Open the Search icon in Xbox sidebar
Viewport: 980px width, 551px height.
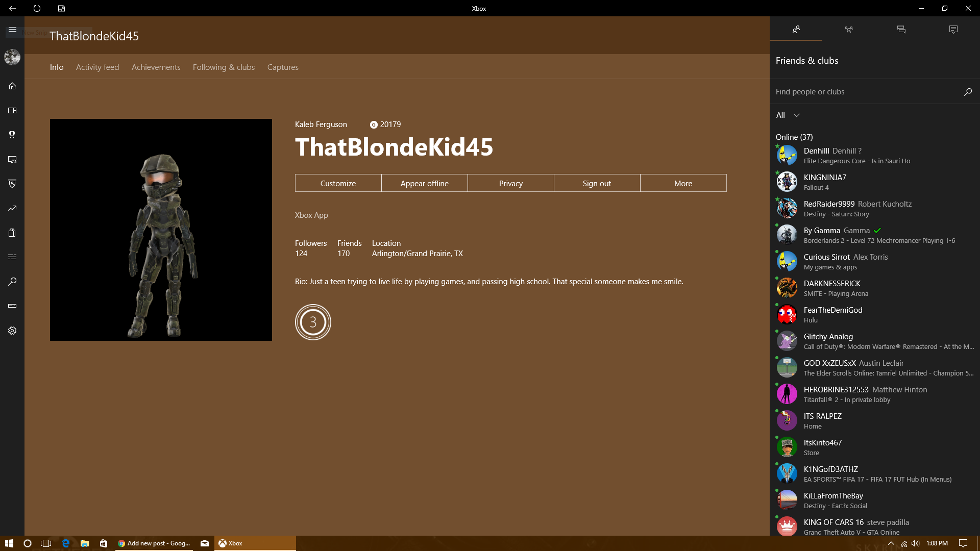point(12,281)
